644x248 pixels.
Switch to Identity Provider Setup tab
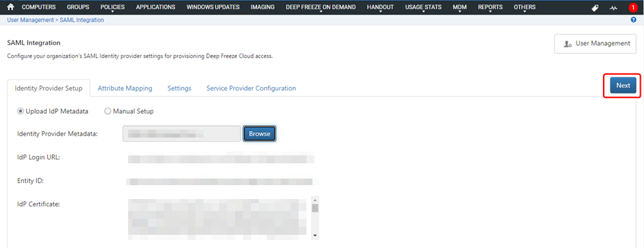(x=48, y=88)
